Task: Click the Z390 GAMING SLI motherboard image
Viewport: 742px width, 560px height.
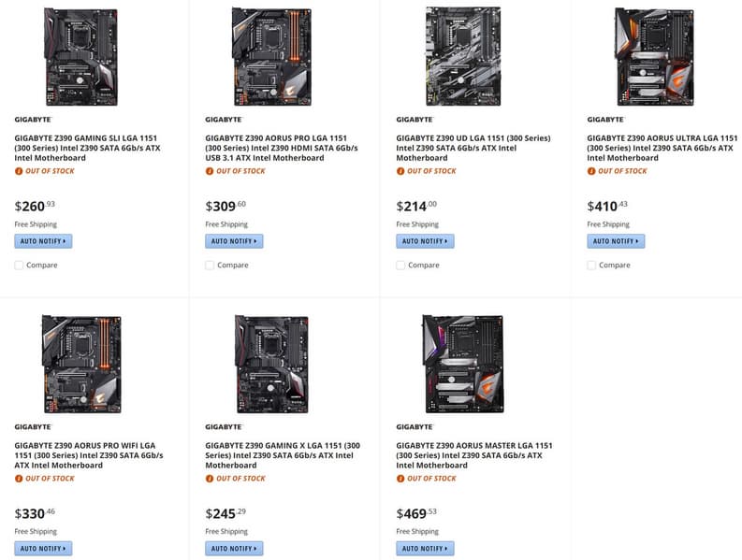Action: coord(80,56)
